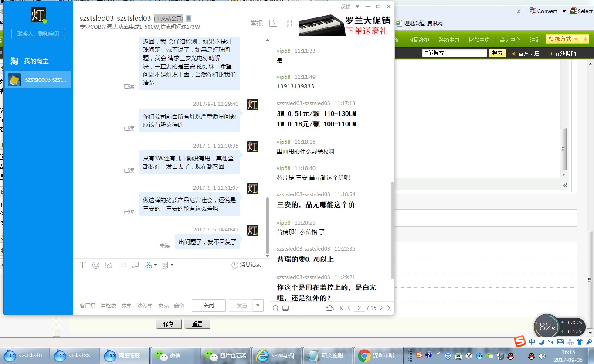Image resolution: width=594 pixels, height=364 pixels.
Task: Select szstsled03 contact in sidebar
Action: click(x=38, y=80)
